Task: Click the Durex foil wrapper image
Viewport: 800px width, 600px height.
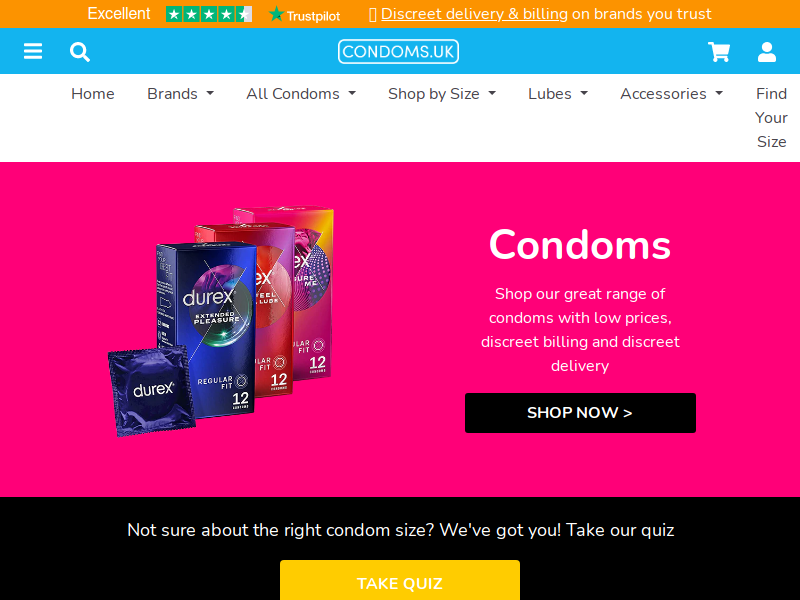Action: [152, 391]
